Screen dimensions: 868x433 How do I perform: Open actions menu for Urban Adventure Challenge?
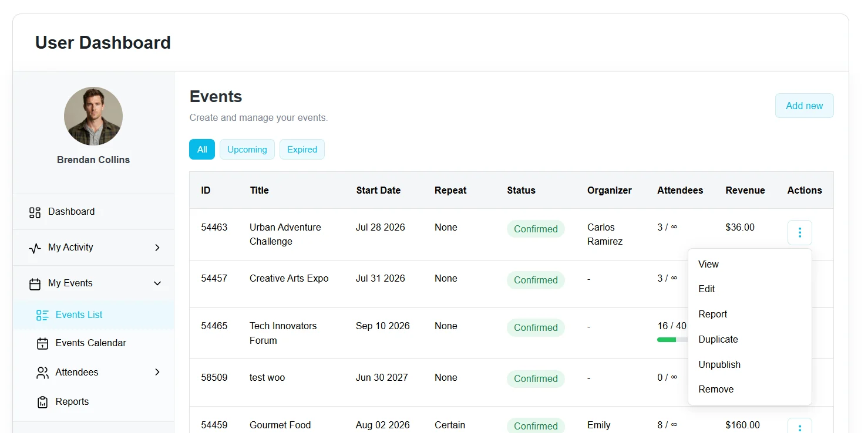800,232
